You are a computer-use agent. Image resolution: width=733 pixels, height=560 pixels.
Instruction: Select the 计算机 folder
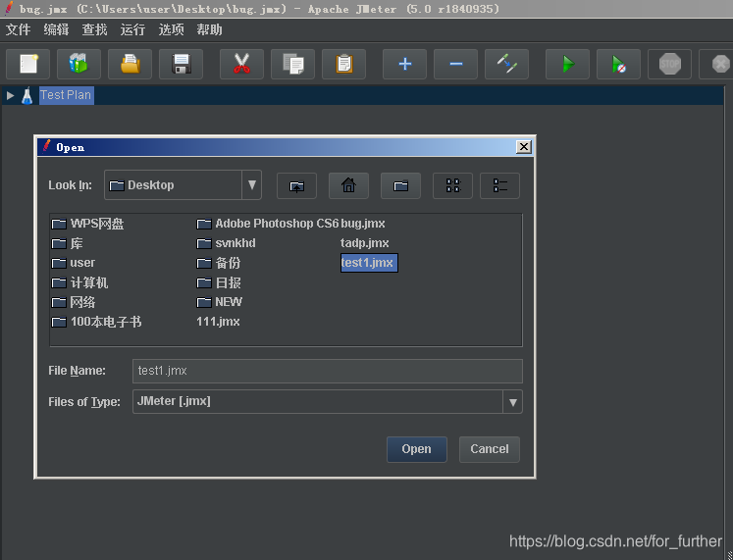pyautogui.click(x=79, y=282)
